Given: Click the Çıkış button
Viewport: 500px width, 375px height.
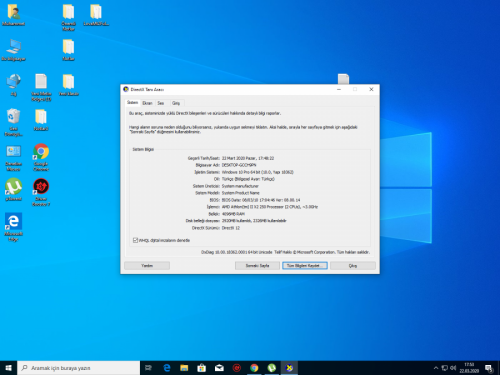Looking at the screenshot, I should pyautogui.click(x=353, y=266).
